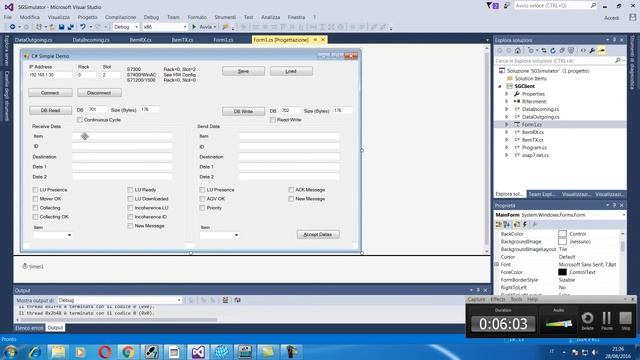The height and width of the screenshot is (360, 640).
Task: Click Collapse All icon in Esplora soluzioni
Action: [x=562, y=51]
